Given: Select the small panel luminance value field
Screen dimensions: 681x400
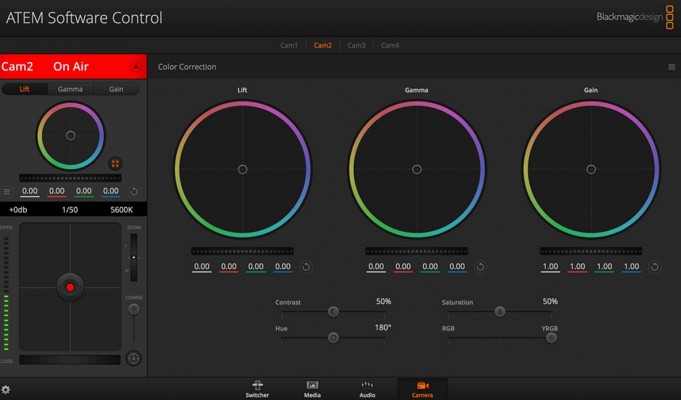Looking at the screenshot, I should (30, 192).
